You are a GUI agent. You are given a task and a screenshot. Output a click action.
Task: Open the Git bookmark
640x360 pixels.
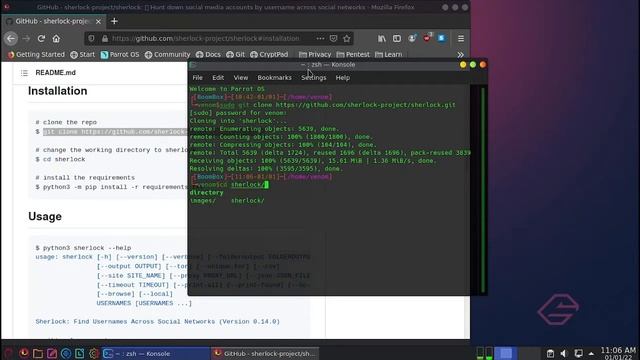(x=236, y=54)
